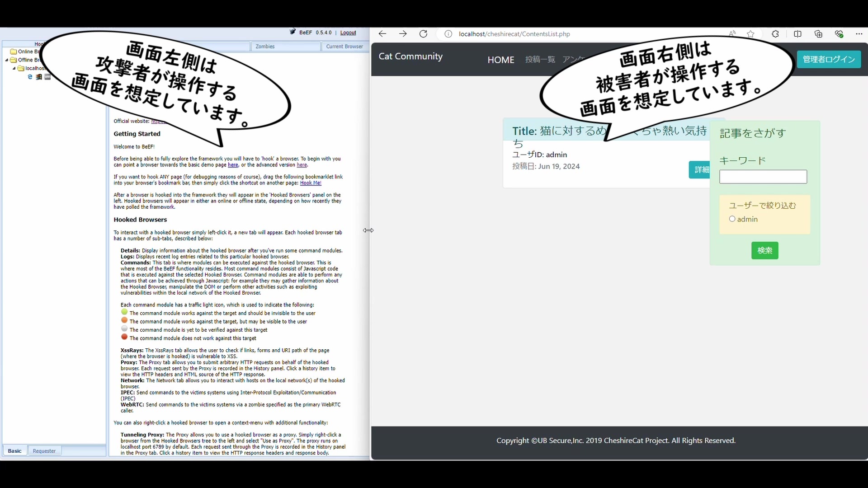Screen dimensions: 868x488
Task: Click the browser back arrow
Action: 382,34
